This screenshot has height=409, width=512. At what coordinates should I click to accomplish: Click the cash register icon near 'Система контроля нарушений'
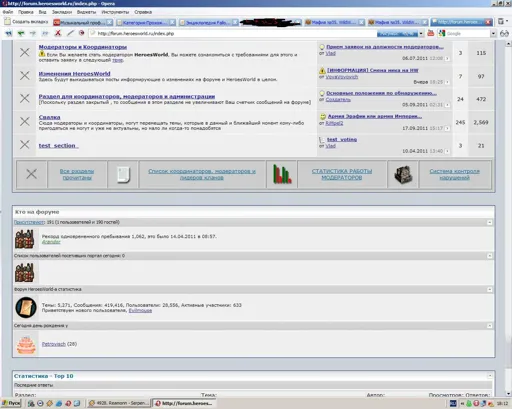coord(403,174)
